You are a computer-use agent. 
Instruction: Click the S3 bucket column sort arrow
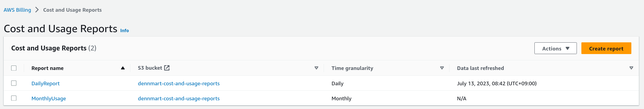coord(316,68)
